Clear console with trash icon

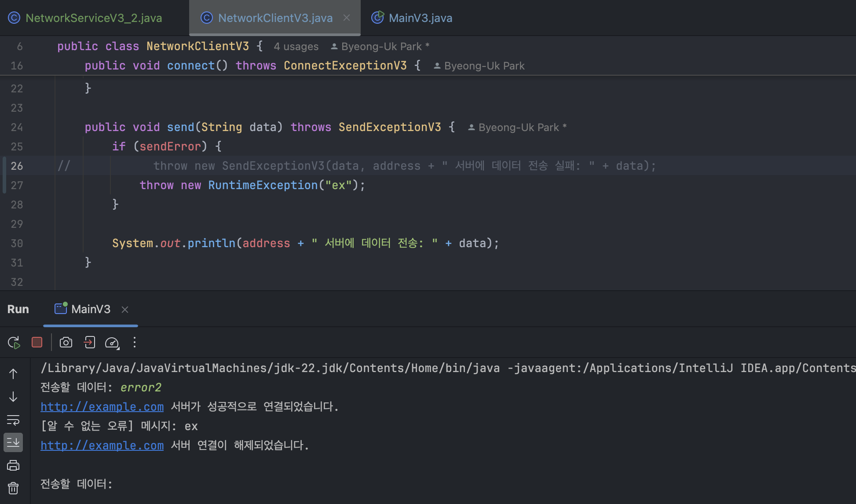[13, 488]
